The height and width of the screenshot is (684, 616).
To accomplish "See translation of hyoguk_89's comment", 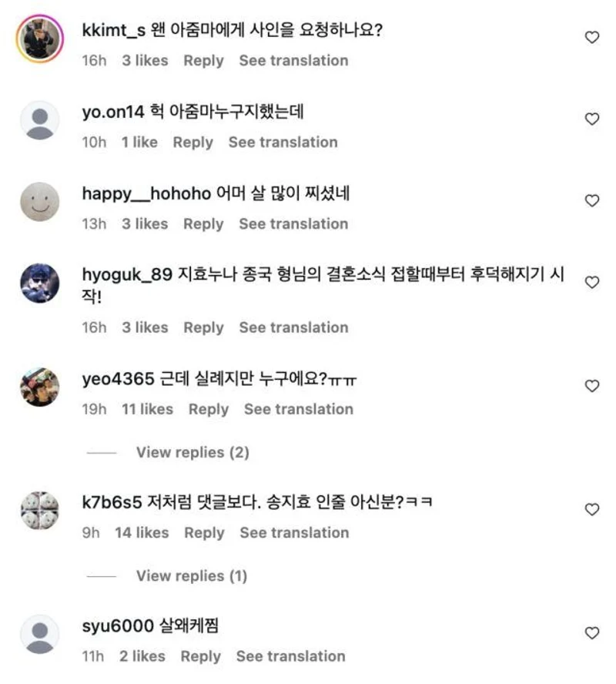I will click(293, 327).
